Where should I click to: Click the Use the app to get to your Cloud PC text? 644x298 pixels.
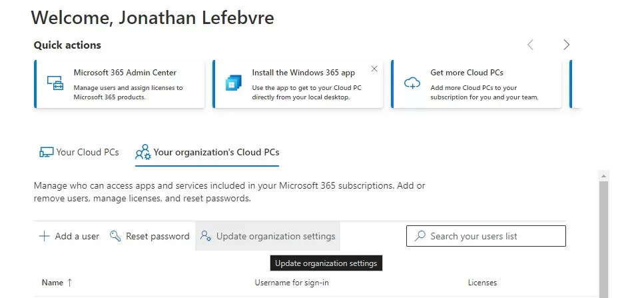click(307, 93)
